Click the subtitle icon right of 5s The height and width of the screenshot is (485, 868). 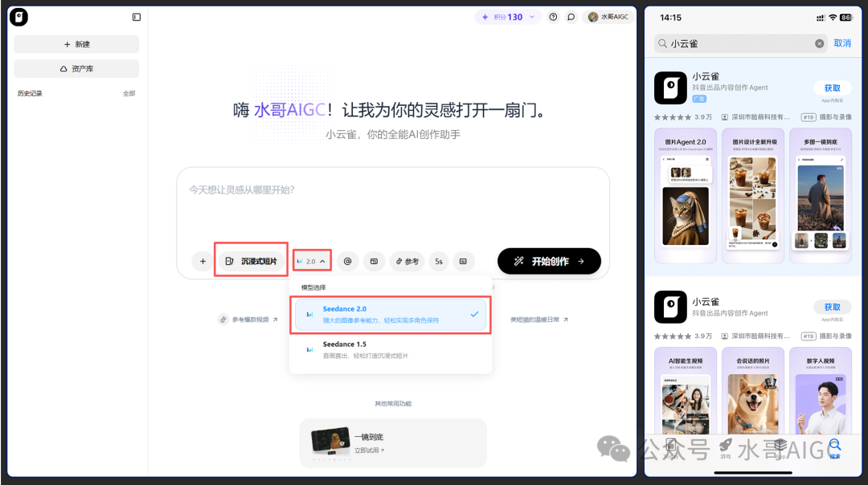[x=464, y=261]
